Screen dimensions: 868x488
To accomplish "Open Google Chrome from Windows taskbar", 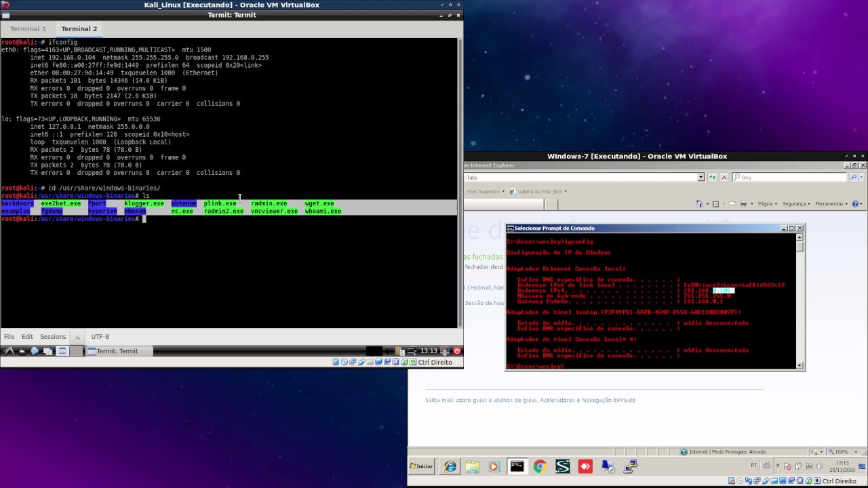I will [x=540, y=466].
